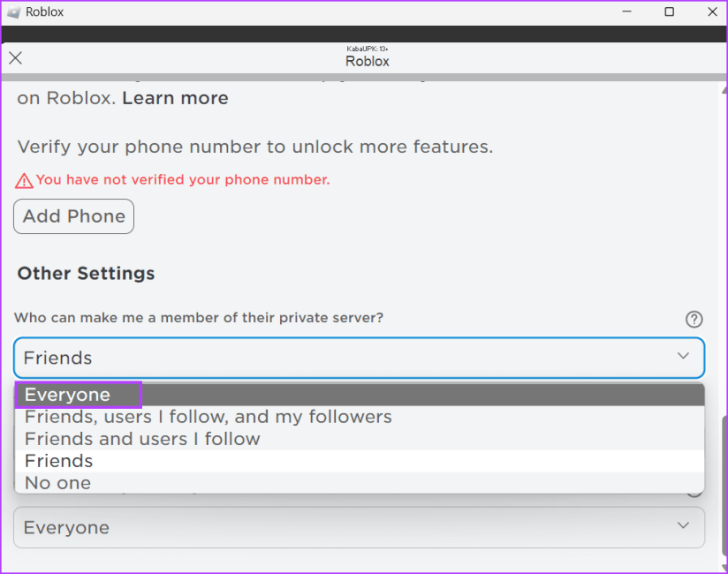Select Everyone from the open dropdown list
728x574 pixels.
click(x=67, y=395)
